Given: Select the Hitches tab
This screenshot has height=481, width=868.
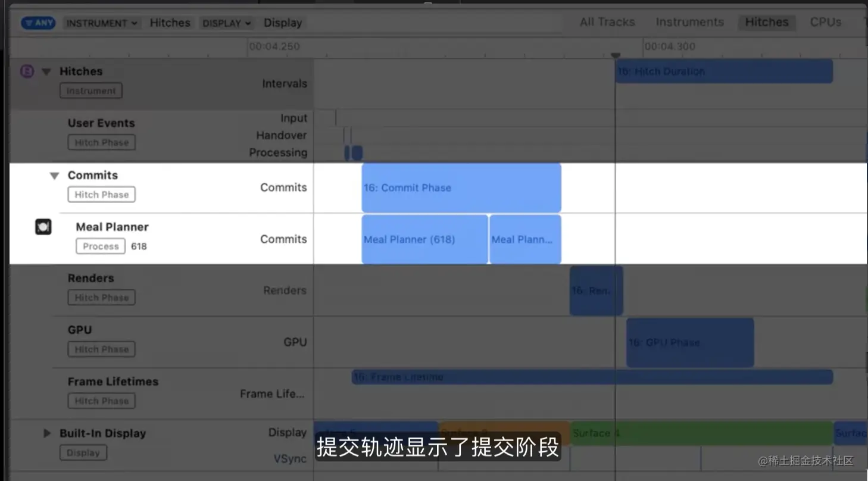Looking at the screenshot, I should click(x=767, y=22).
